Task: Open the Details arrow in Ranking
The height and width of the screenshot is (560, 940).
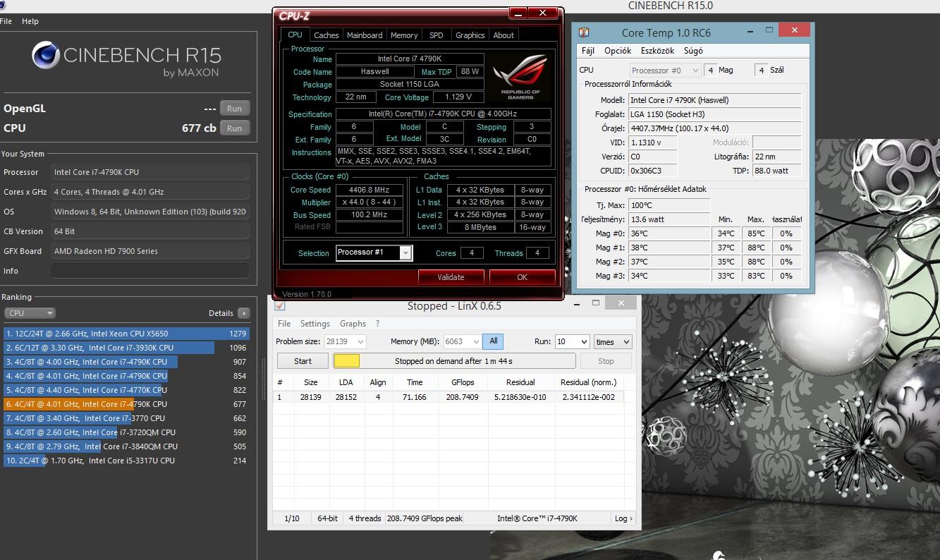Action: click(x=243, y=313)
